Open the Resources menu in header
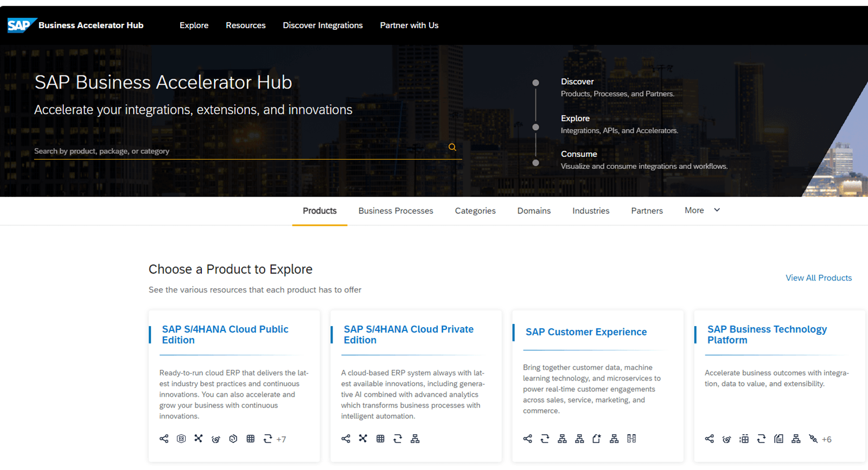 (246, 26)
